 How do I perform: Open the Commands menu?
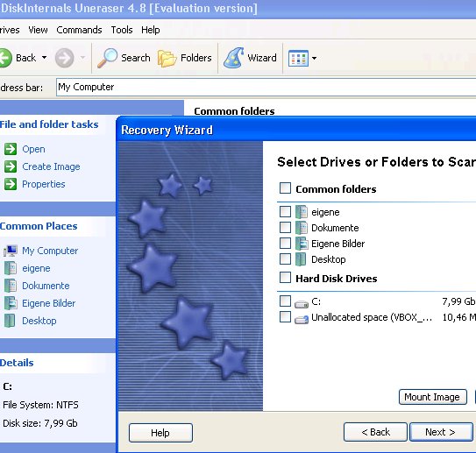click(79, 30)
